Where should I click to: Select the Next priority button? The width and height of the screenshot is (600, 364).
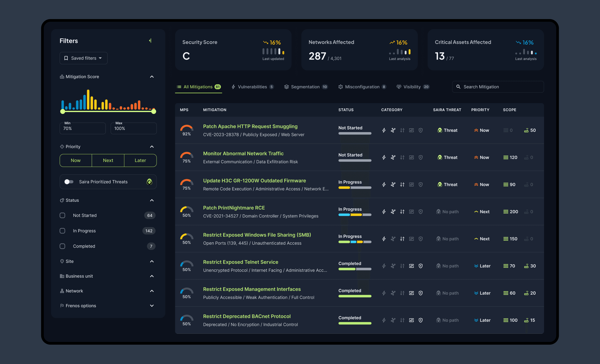click(x=108, y=160)
